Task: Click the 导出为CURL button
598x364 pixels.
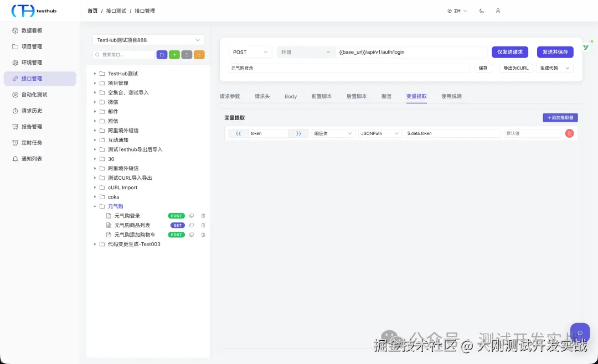Action: pyautogui.click(x=516, y=68)
